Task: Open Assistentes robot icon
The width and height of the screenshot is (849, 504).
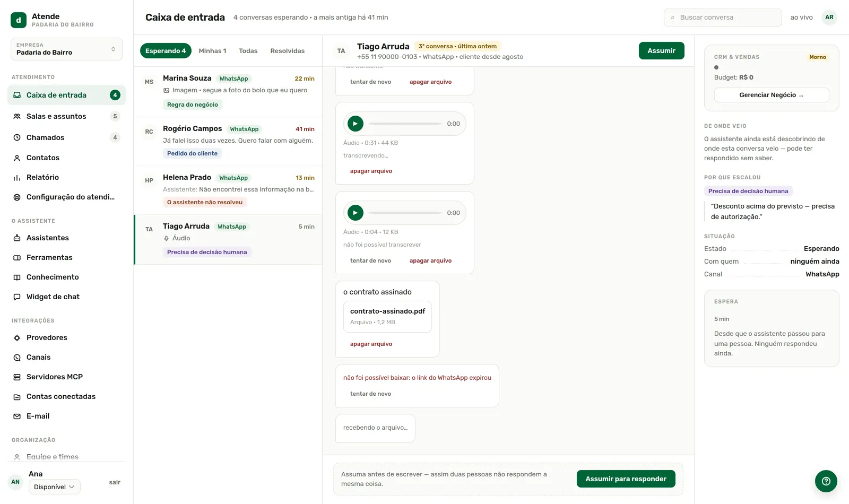Action: point(17,238)
